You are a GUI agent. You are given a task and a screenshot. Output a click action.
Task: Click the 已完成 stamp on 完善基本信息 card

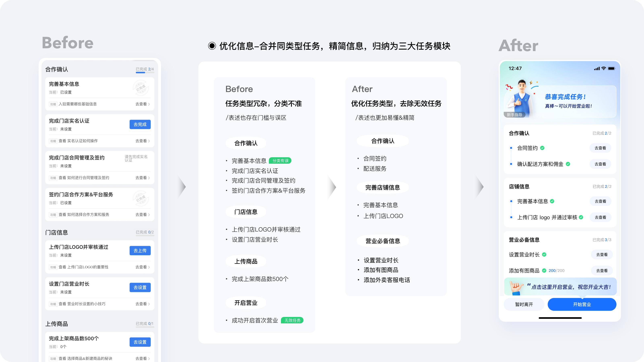[x=141, y=88]
